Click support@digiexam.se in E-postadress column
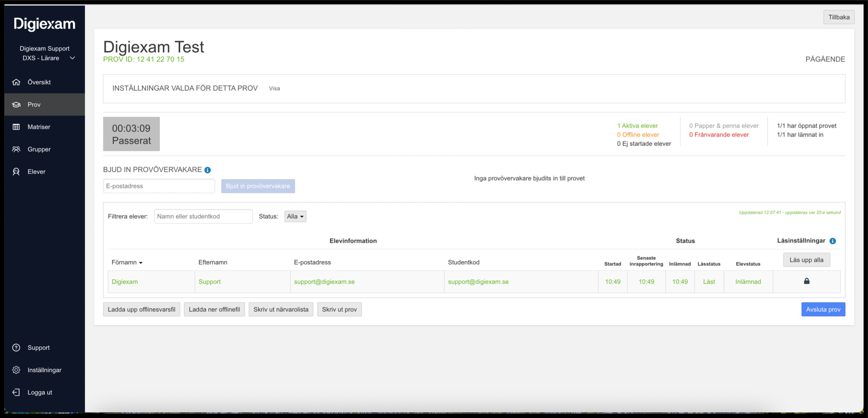868x418 pixels. click(324, 282)
